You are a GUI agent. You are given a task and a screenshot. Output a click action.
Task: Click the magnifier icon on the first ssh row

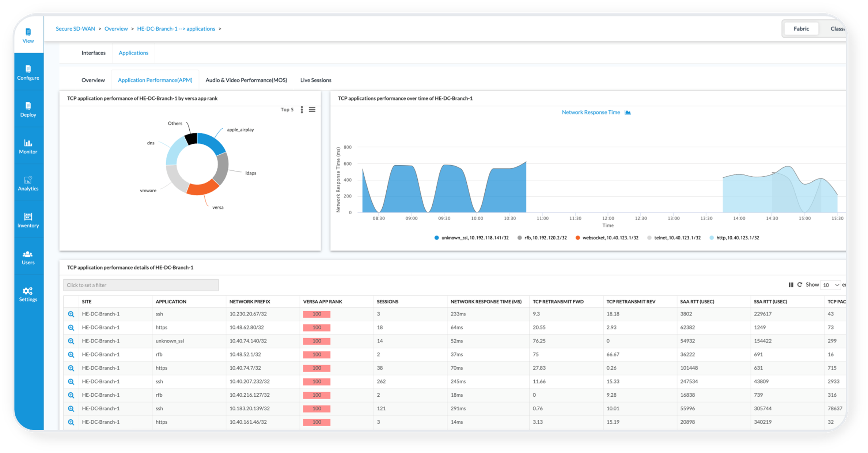71,314
